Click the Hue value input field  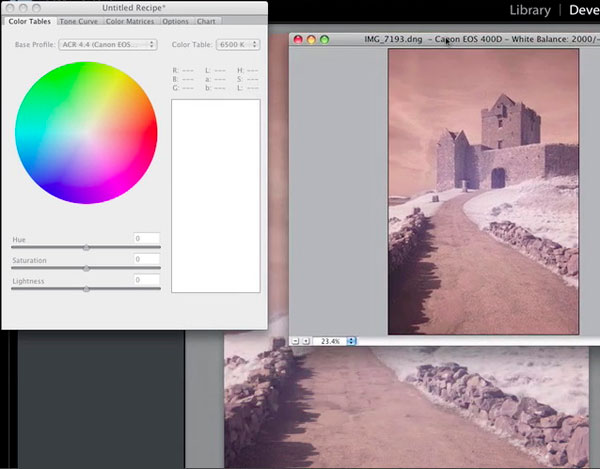click(x=146, y=238)
